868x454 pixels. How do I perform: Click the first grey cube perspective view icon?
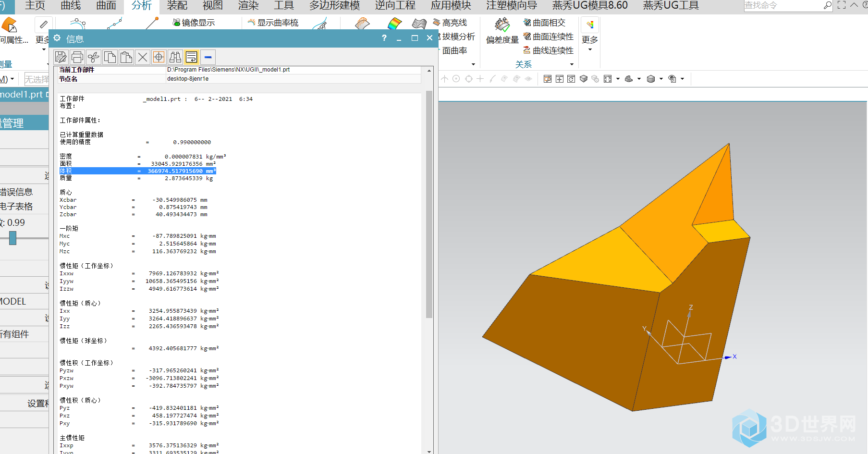point(584,79)
